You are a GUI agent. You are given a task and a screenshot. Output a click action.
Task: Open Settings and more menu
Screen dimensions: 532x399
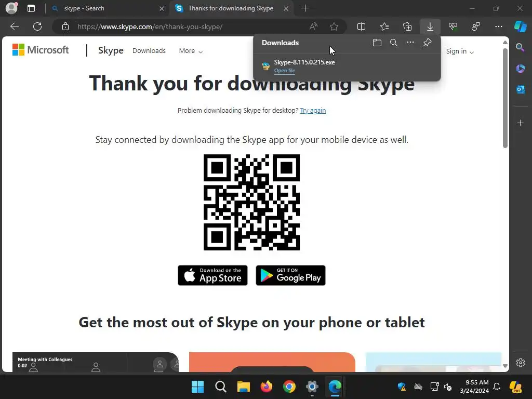(498, 26)
